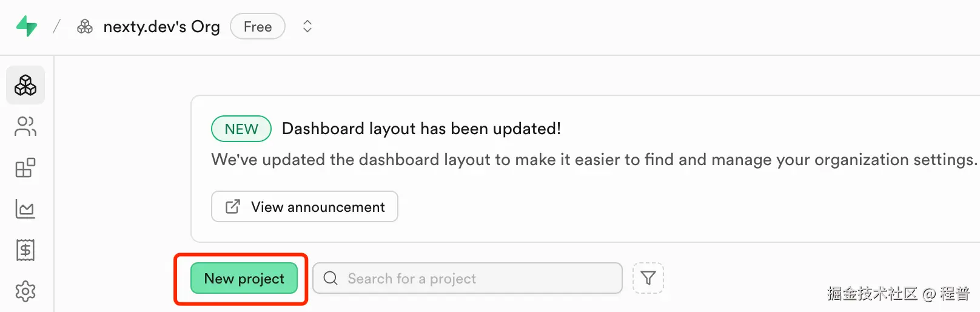Click the View announcement button
This screenshot has width=980, height=312.
(304, 207)
